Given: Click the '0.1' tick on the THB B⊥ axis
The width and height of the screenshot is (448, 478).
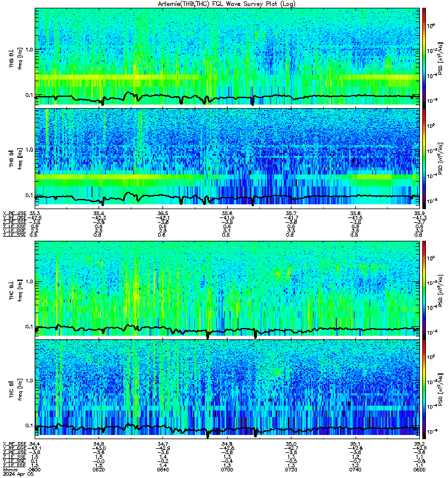Looking at the screenshot, I should pos(29,95).
